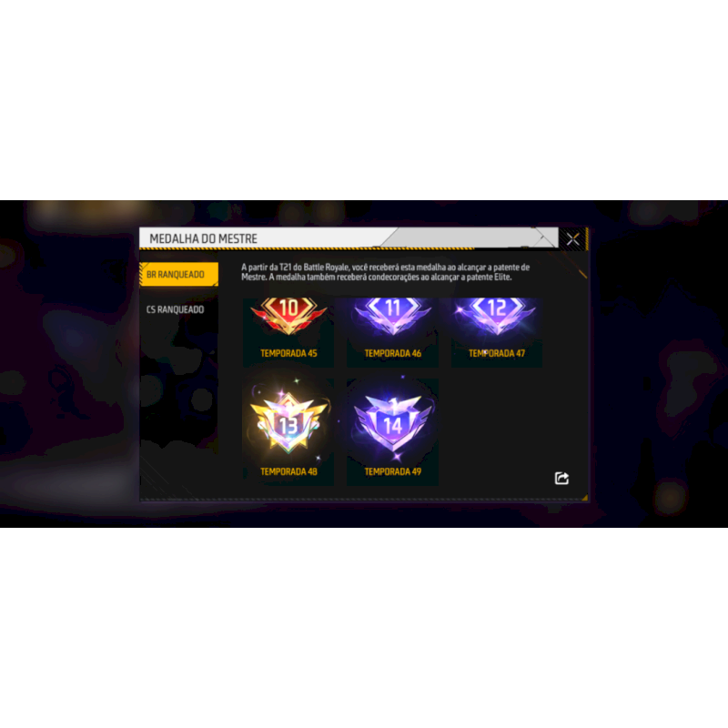The width and height of the screenshot is (728, 728).
Task: Click the TEMPORADA 46 label
Action: tap(393, 353)
